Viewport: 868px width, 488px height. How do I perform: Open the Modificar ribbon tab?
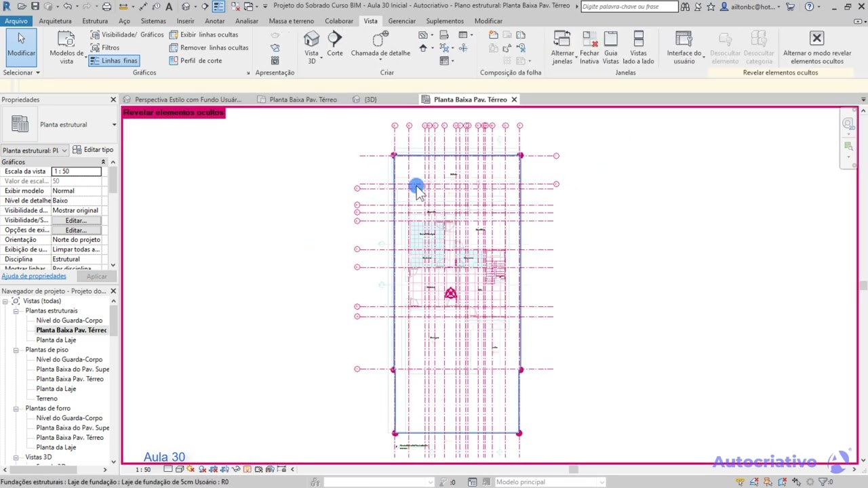pyautogui.click(x=488, y=21)
